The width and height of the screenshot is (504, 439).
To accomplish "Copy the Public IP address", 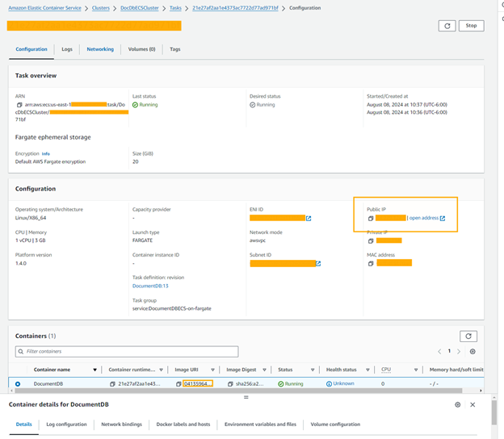I will [x=371, y=219].
